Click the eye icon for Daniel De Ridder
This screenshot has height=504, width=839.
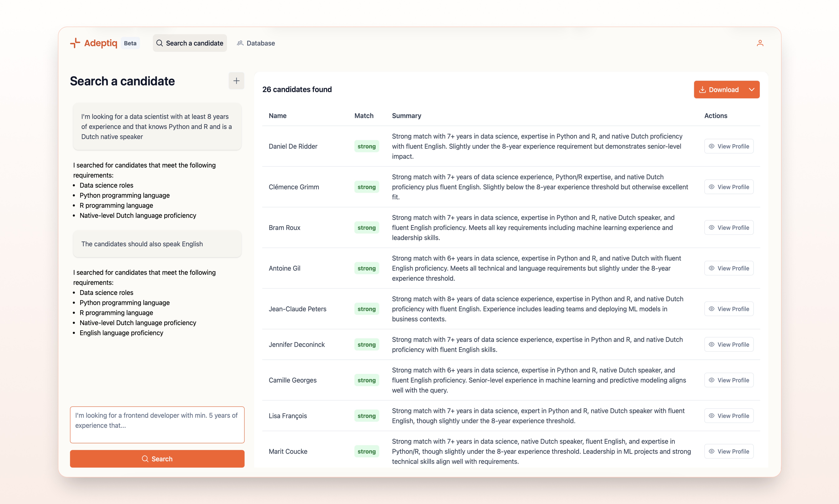click(711, 146)
